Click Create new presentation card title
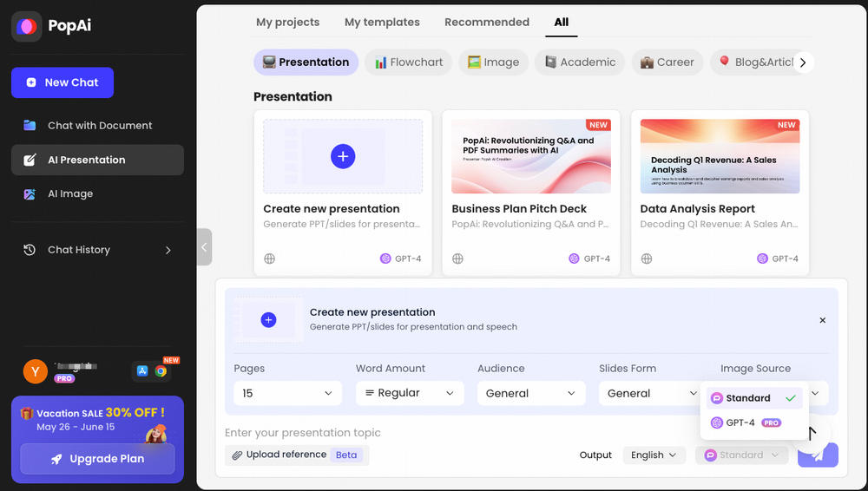 click(x=331, y=209)
